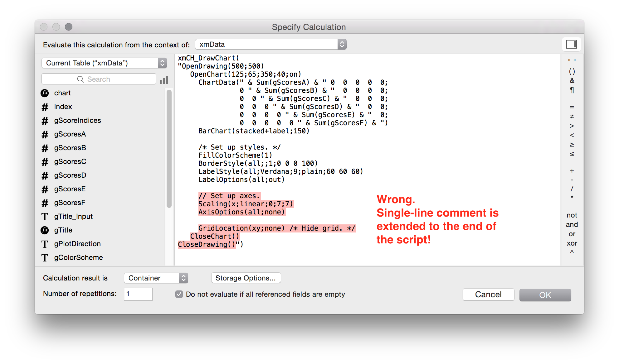Click the addition operator icon
Image resolution: width=619 pixels, height=364 pixels.
coord(571,171)
